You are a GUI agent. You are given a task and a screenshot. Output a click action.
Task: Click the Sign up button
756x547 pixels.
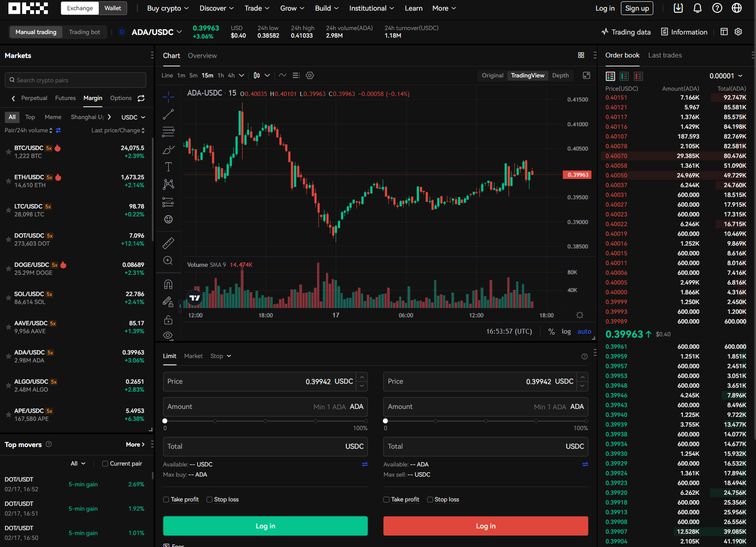(637, 8)
